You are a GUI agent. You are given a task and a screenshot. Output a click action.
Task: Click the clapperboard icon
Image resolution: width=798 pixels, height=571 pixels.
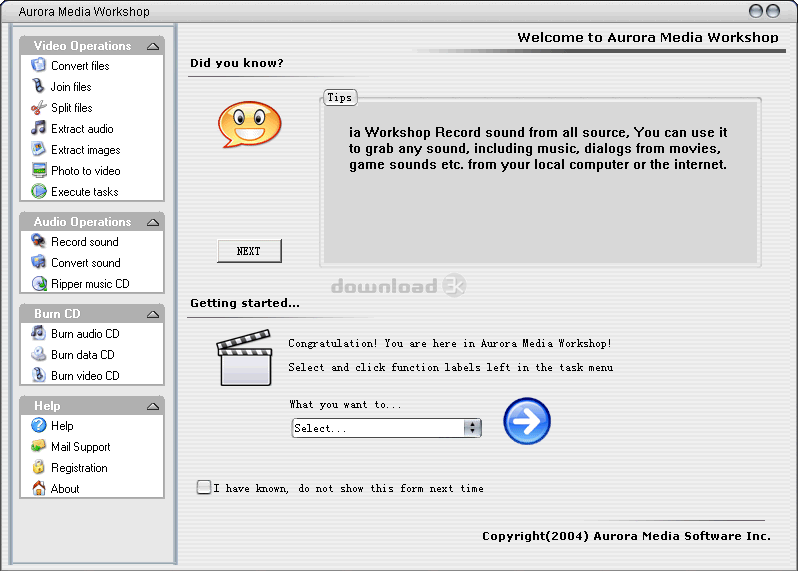(244, 357)
